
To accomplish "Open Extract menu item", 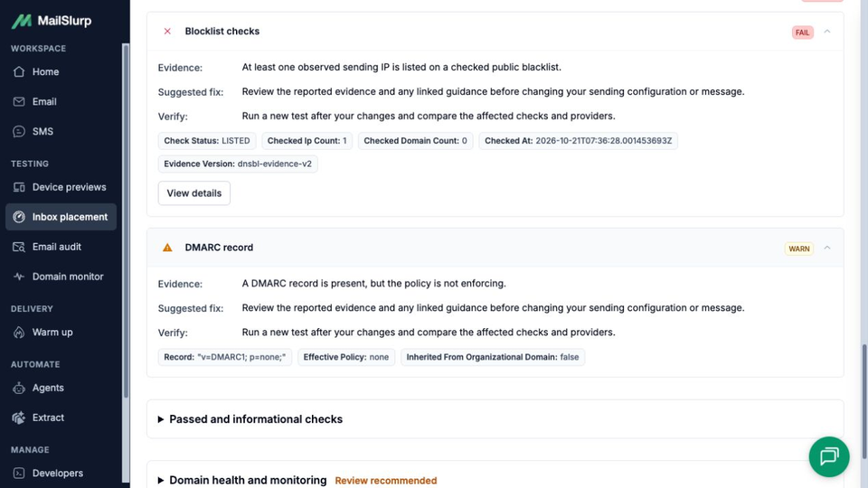I will point(61,418).
